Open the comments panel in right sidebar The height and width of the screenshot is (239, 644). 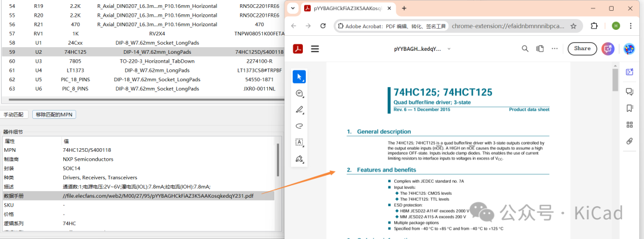(629, 91)
